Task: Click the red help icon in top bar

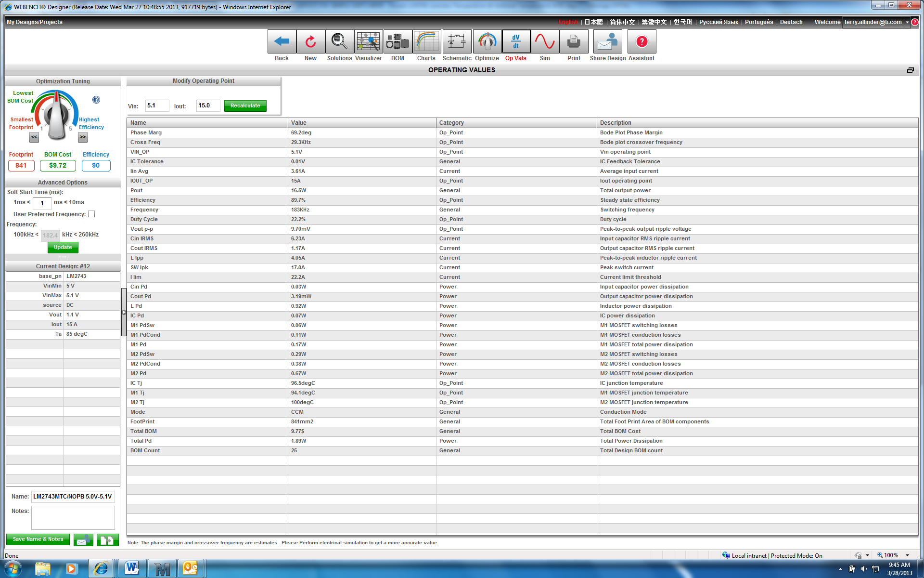Action: 915,22
